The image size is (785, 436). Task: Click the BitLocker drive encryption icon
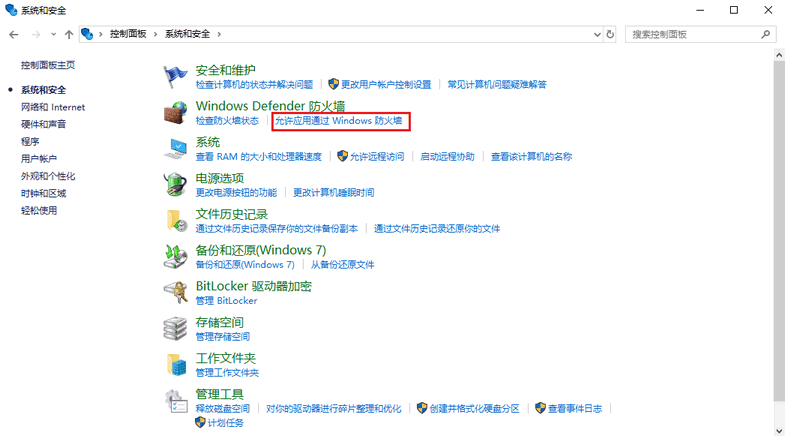pos(176,293)
